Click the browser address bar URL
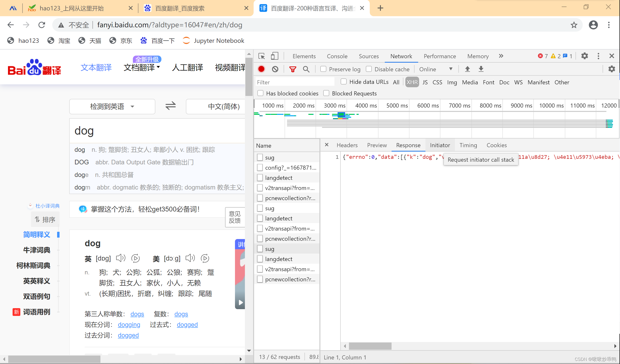 (x=170, y=25)
